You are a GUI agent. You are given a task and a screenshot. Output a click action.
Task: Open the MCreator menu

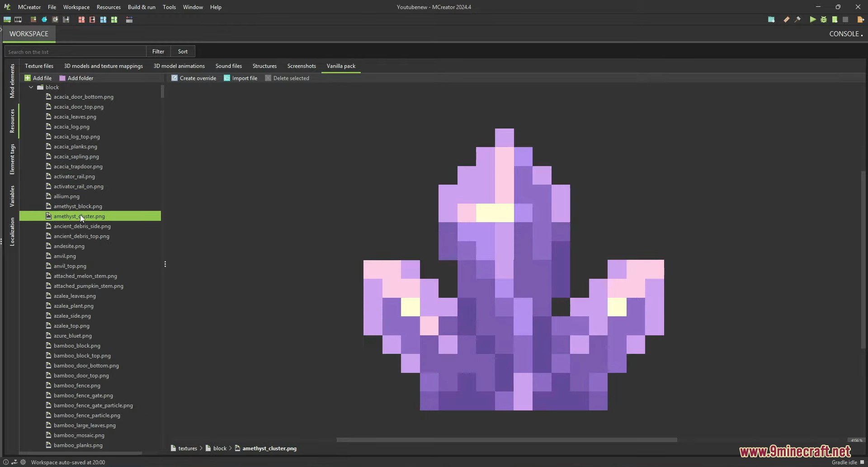click(x=29, y=7)
